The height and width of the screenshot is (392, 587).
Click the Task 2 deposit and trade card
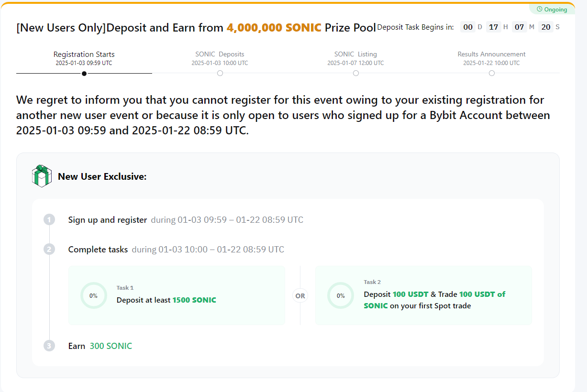pos(423,295)
